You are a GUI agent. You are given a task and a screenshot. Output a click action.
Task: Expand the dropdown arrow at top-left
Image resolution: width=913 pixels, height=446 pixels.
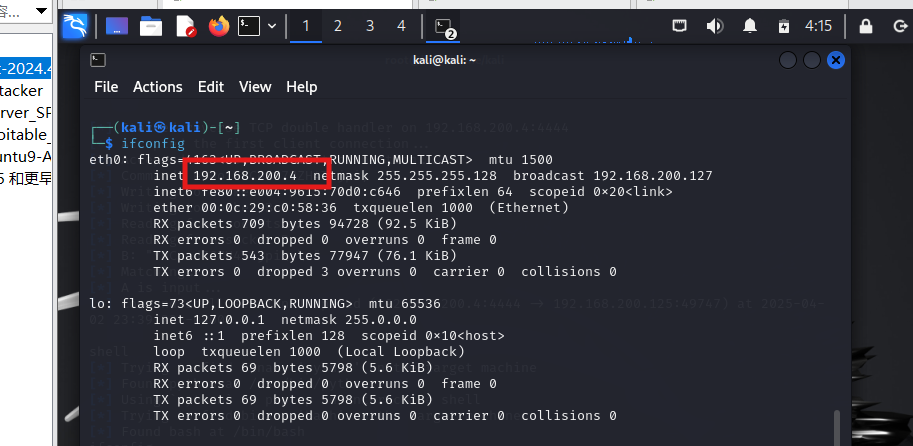(41, 11)
